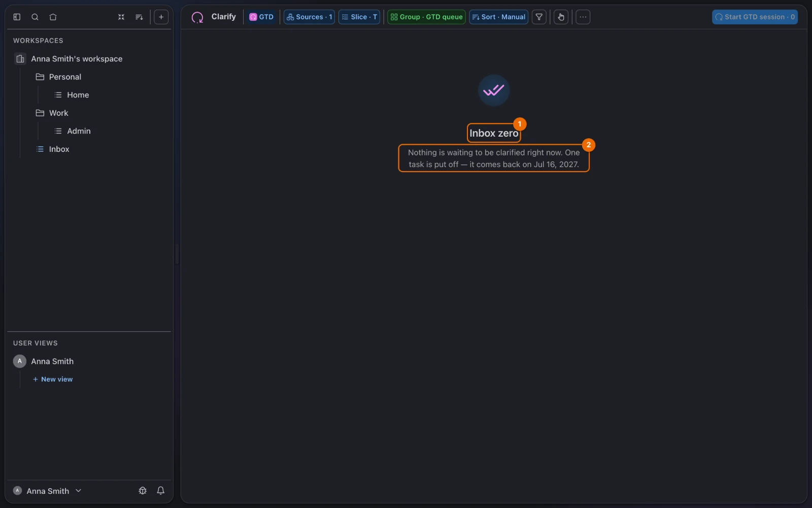This screenshot has height=508, width=812.
Task: Open notifications bell
Action: pyautogui.click(x=160, y=491)
